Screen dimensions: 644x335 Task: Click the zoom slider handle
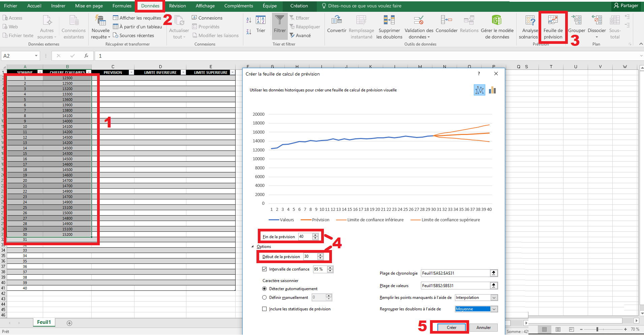[x=597, y=329]
